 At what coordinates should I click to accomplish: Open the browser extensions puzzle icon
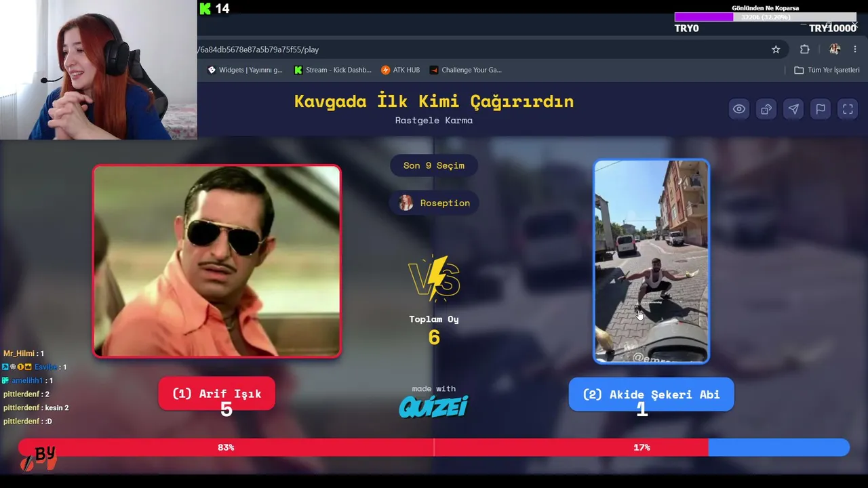click(x=805, y=49)
